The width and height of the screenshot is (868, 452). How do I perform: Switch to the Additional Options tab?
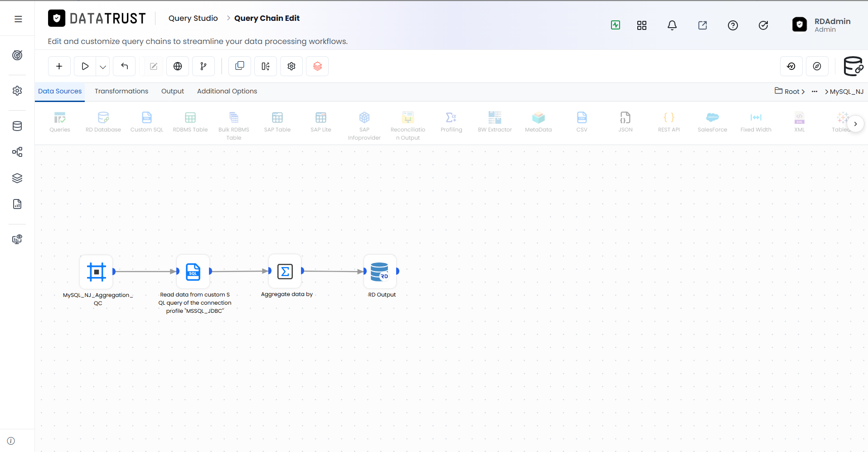coord(227,91)
